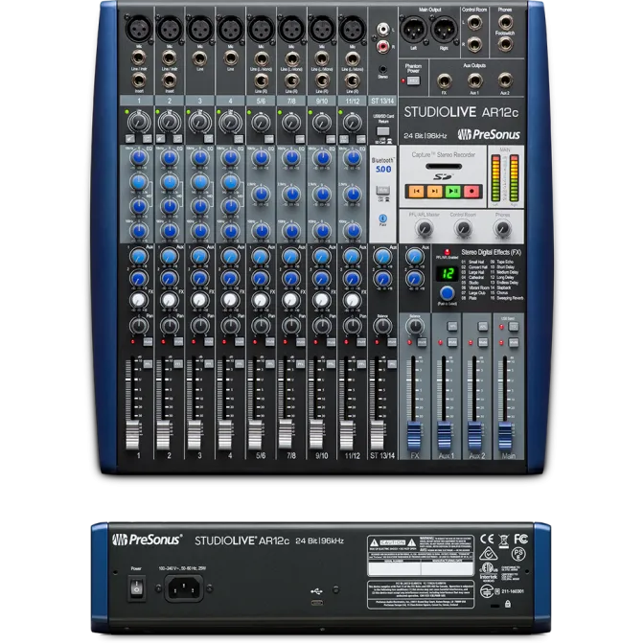Click the green FX preset number display
Viewport: 644px width, 644px height.
447,273
